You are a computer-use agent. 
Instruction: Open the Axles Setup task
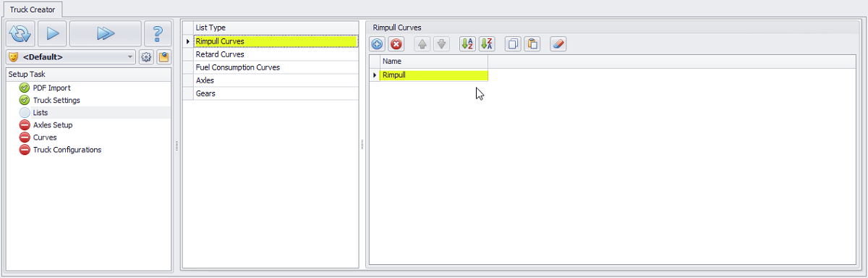tap(53, 125)
